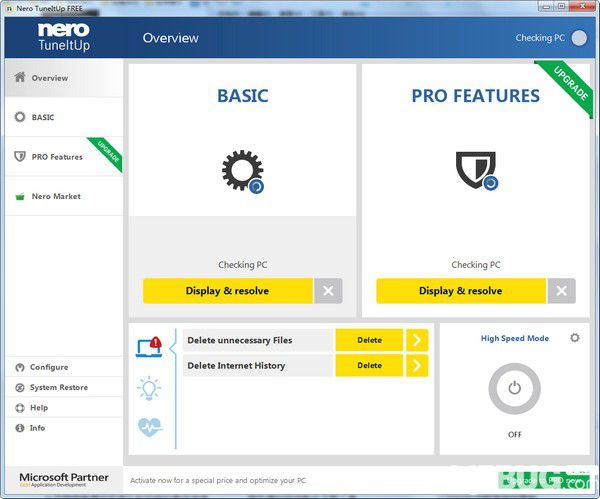Image resolution: width=600 pixels, height=499 pixels.
Task: Click Display & resolve under PRO FEATURES
Action: coord(461,291)
